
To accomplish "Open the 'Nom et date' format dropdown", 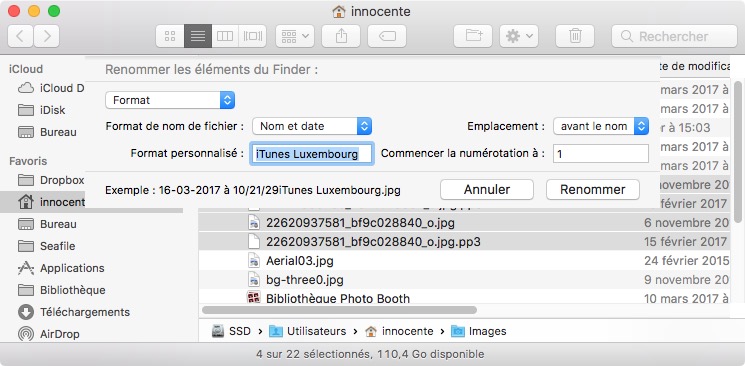I will click(x=312, y=126).
